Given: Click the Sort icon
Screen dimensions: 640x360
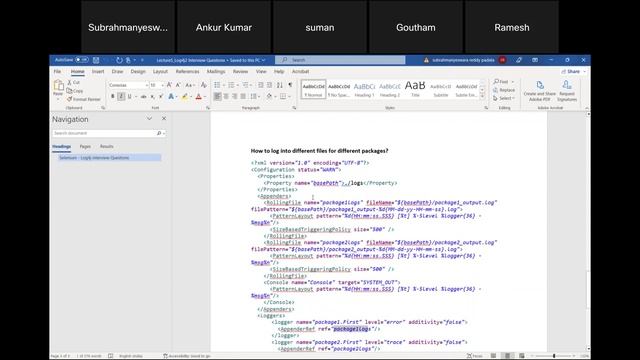Looking at the screenshot, I should click(280, 85).
